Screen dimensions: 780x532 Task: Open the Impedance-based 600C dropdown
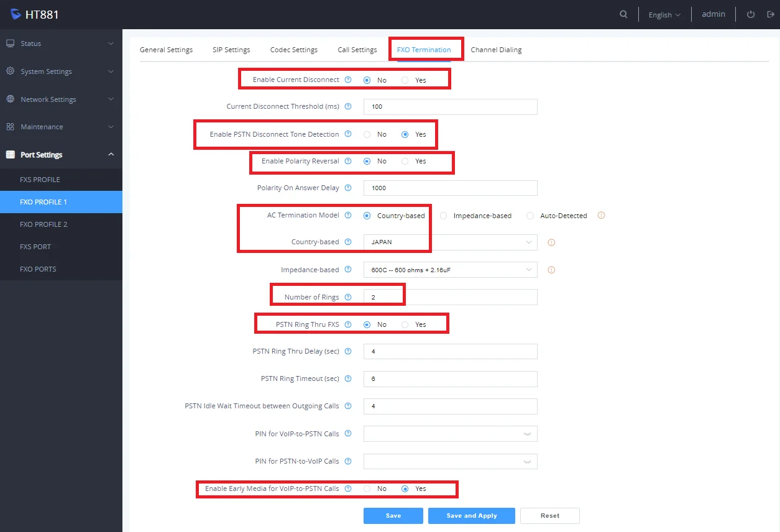pyautogui.click(x=450, y=270)
